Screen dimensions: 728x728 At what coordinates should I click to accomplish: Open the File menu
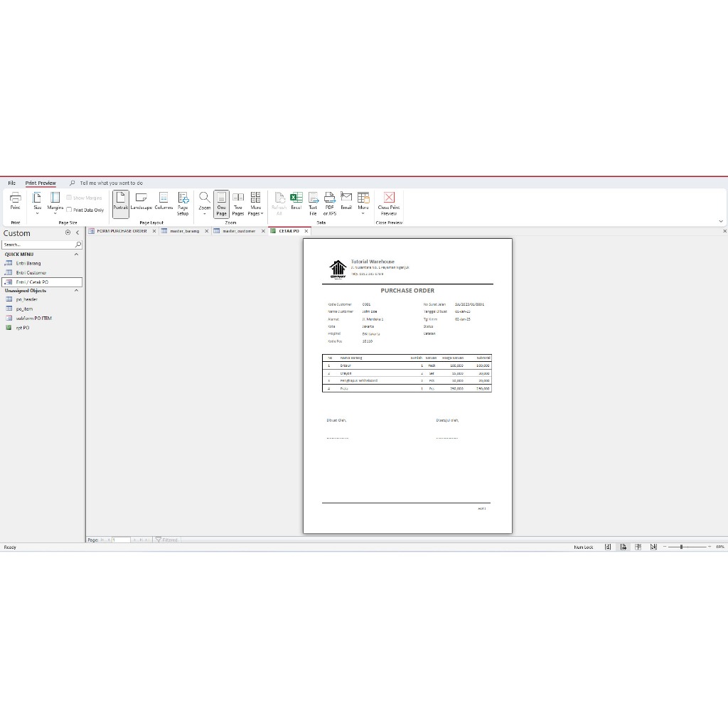[12, 183]
